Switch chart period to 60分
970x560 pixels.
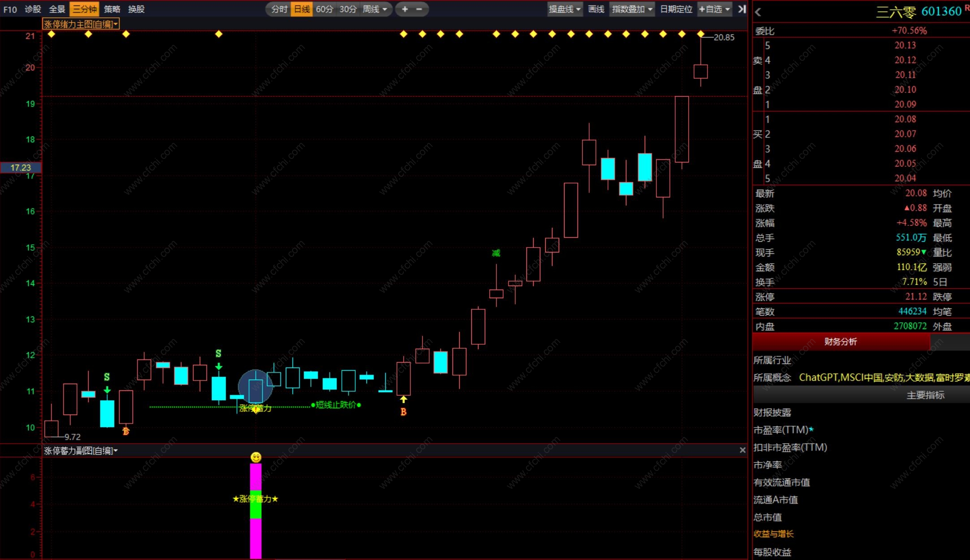pos(324,9)
